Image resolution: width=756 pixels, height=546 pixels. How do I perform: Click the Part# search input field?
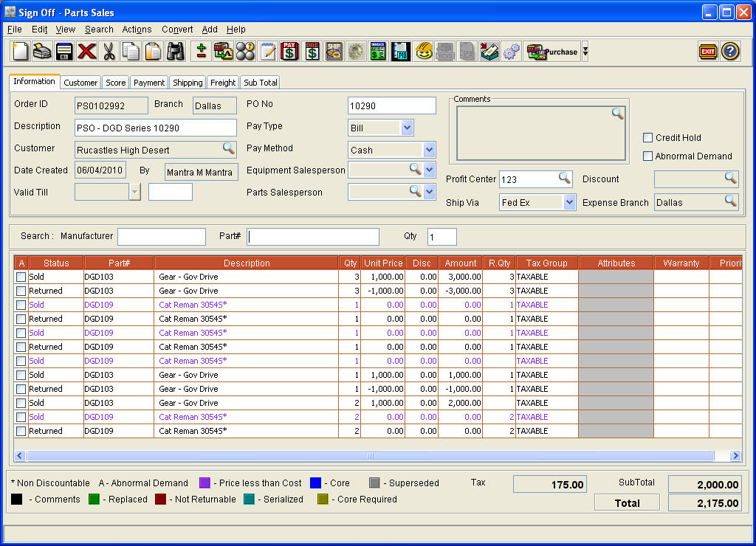click(x=313, y=237)
